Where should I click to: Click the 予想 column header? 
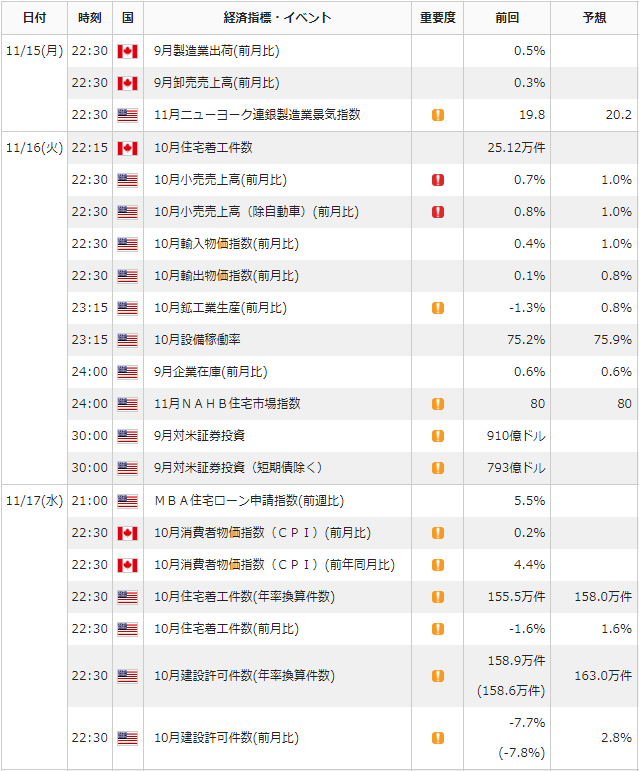(x=594, y=18)
